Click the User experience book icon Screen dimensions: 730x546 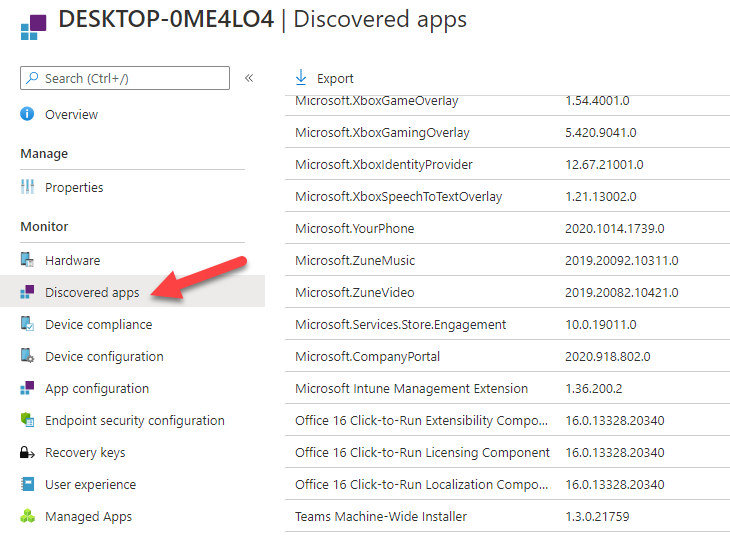click(28, 484)
